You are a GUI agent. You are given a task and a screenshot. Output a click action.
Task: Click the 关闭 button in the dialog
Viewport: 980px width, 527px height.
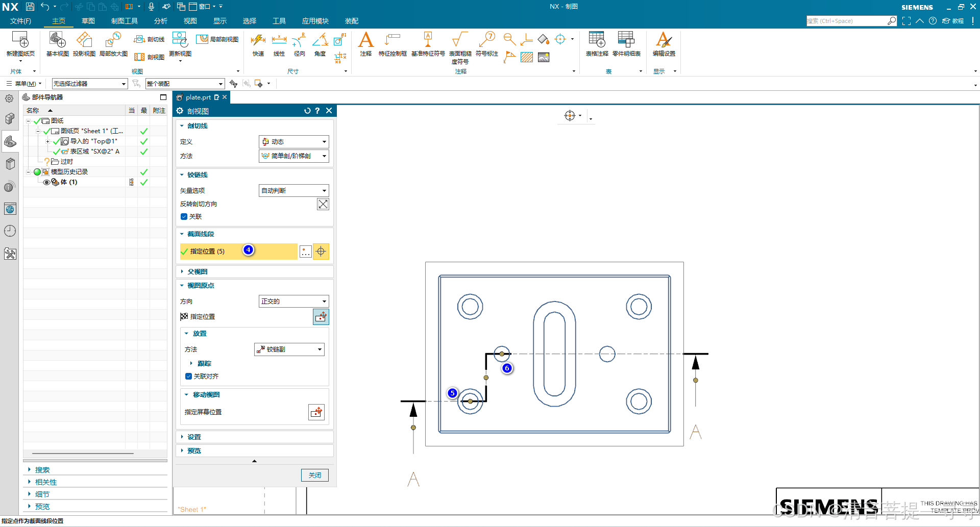point(315,475)
